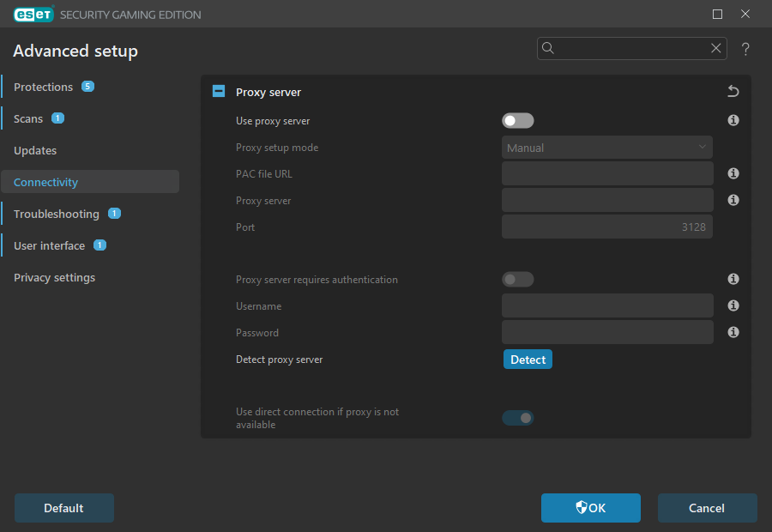Show info for Use proxy server

coord(733,120)
